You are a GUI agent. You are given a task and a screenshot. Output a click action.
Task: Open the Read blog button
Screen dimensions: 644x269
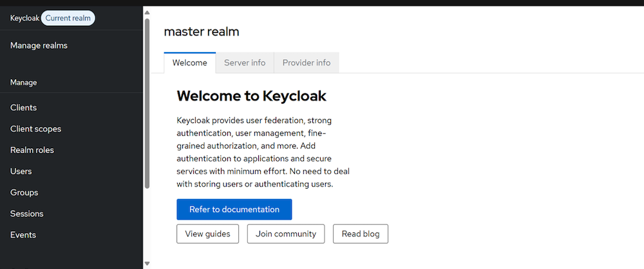[361, 234]
